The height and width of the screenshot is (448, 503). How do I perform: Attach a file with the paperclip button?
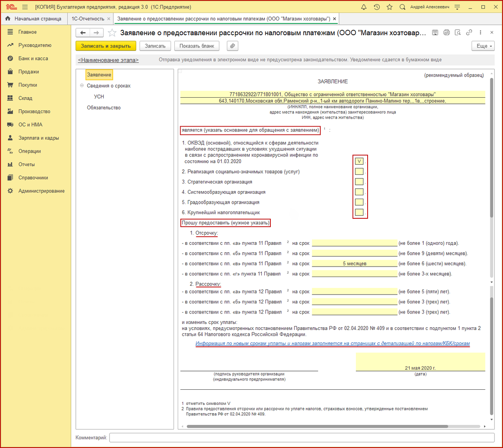pyautogui.click(x=233, y=46)
